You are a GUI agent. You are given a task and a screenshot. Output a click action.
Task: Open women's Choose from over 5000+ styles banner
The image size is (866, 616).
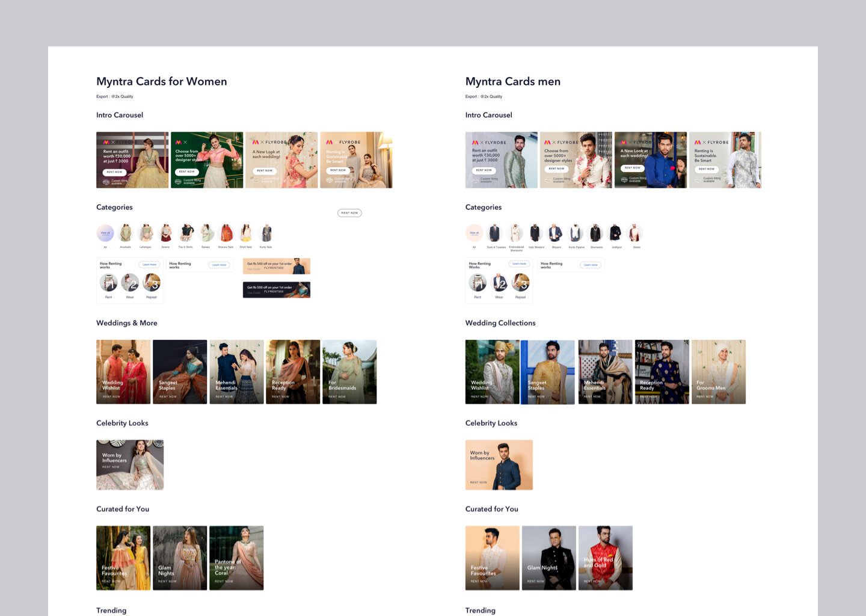tap(207, 160)
